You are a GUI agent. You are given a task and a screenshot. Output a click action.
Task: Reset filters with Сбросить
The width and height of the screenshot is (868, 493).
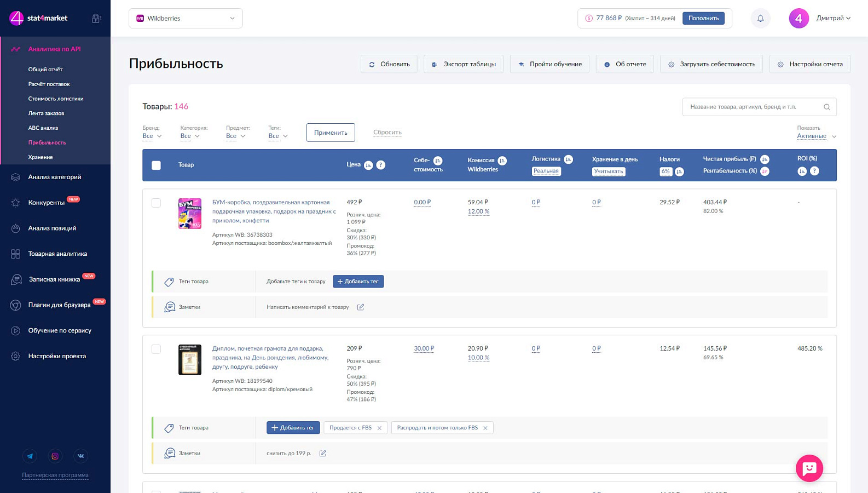[x=387, y=133]
